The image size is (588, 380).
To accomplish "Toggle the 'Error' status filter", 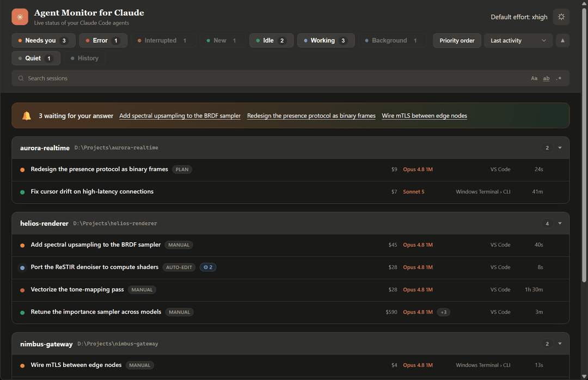I will click(103, 40).
